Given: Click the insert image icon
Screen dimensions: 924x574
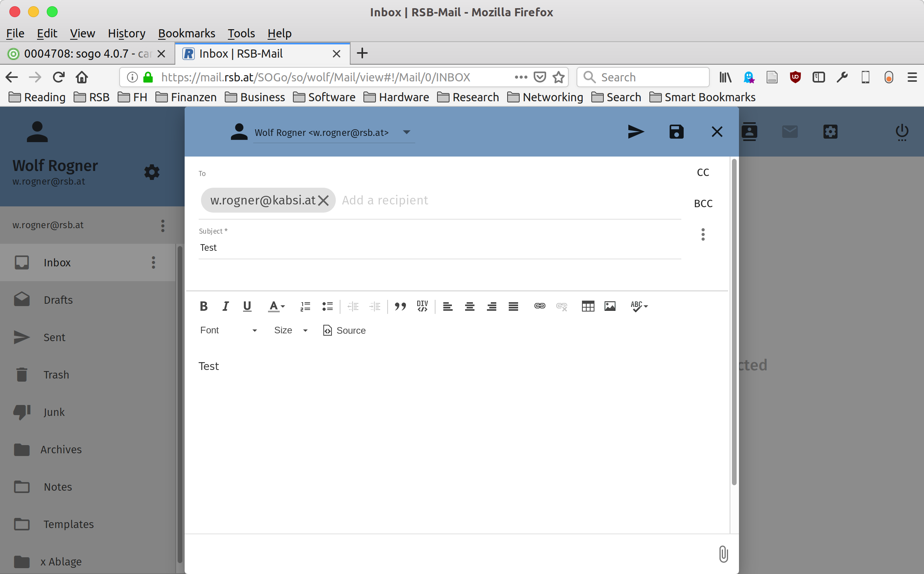Looking at the screenshot, I should (610, 306).
